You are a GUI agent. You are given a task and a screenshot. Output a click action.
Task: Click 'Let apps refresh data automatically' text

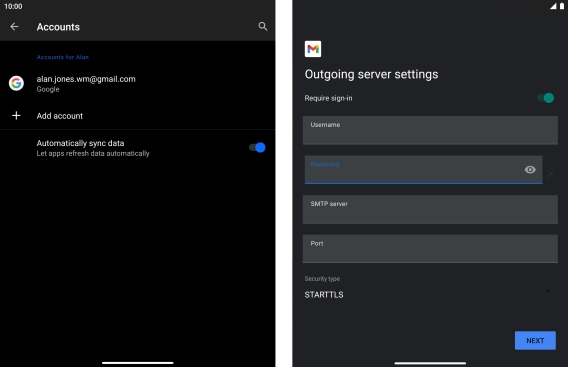point(93,154)
